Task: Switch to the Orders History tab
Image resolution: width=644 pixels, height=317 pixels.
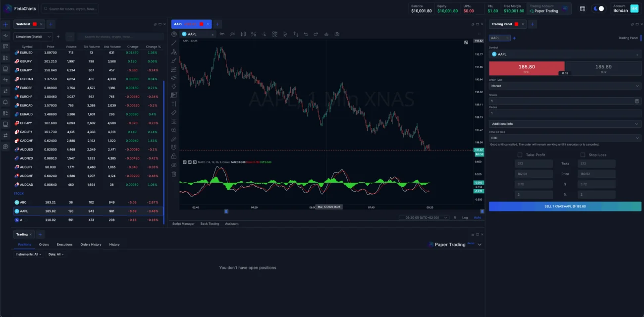Action: [91, 245]
